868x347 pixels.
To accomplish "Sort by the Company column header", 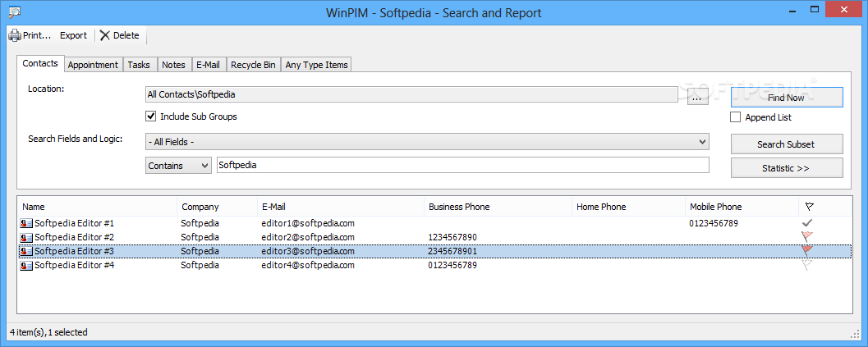I will (x=217, y=207).
